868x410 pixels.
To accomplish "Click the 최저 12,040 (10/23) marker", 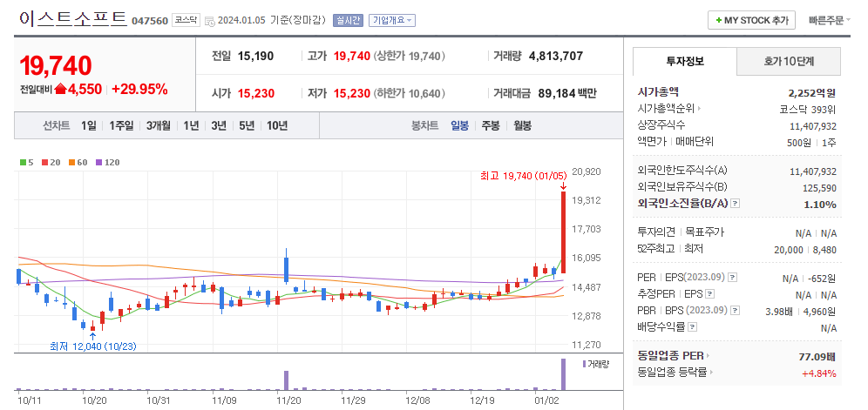I will tap(92, 346).
